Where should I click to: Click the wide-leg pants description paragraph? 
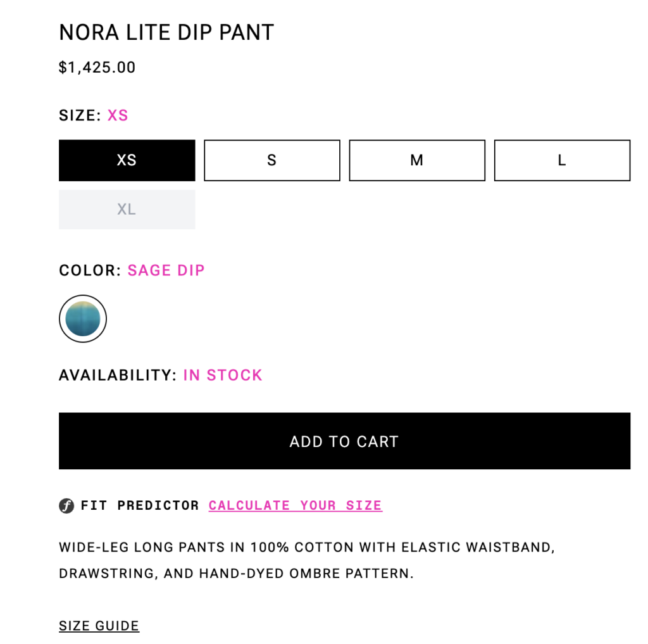(x=307, y=560)
